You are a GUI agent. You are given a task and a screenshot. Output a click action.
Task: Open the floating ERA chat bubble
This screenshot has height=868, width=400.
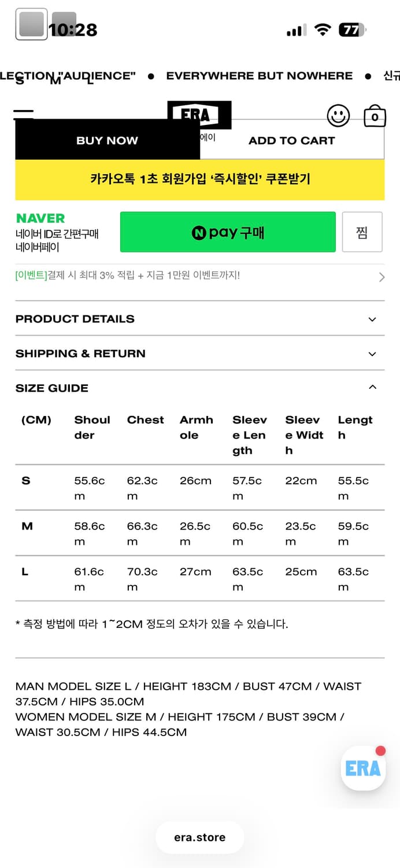363,768
